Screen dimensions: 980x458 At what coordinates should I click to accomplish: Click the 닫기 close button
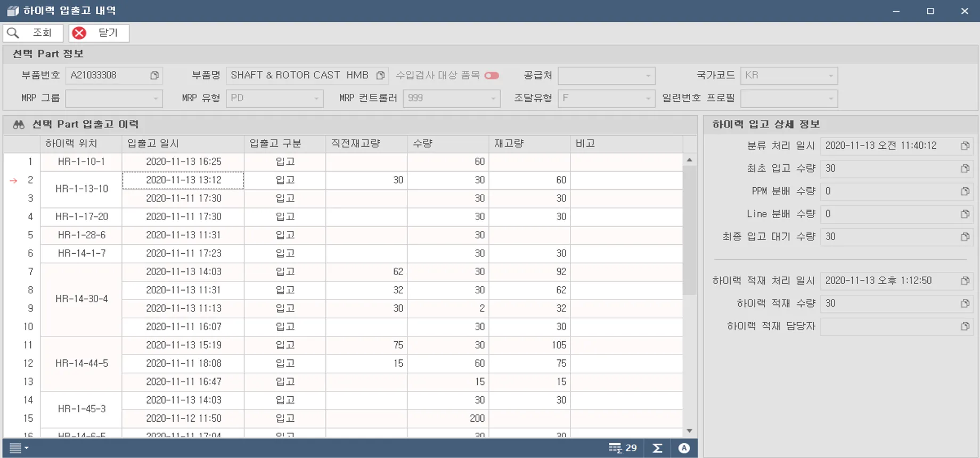(99, 33)
